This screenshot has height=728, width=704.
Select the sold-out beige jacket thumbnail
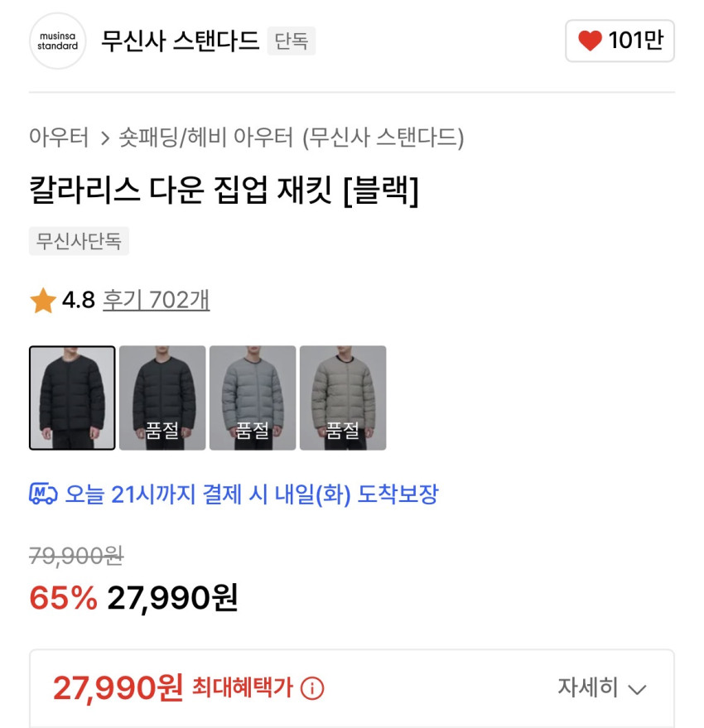click(343, 398)
